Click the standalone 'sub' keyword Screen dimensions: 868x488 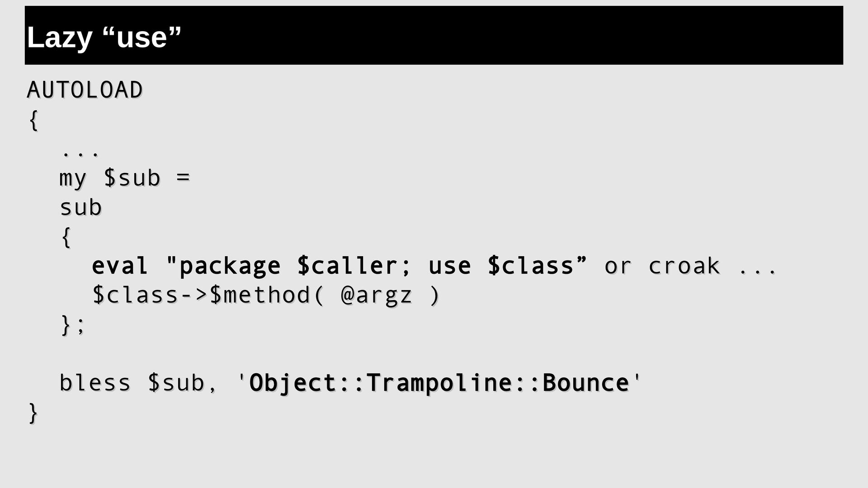point(81,208)
